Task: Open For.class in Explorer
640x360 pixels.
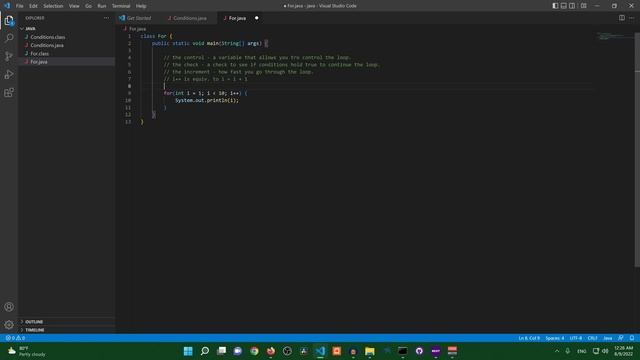Action: (x=40, y=53)
